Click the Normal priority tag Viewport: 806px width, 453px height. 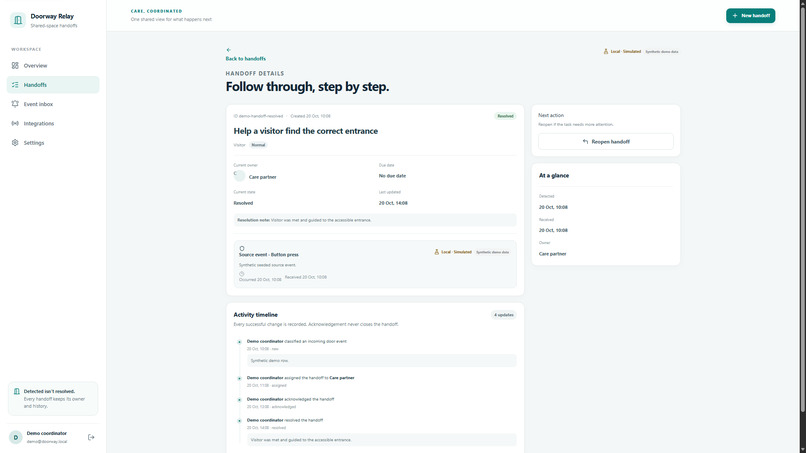(x=258, y=145)
